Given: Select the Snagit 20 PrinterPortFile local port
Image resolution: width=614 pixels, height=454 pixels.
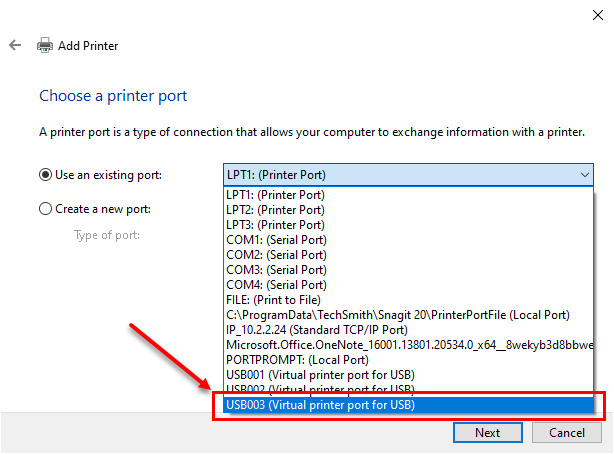Looking at the screenshot, I should tap(408, 315).
